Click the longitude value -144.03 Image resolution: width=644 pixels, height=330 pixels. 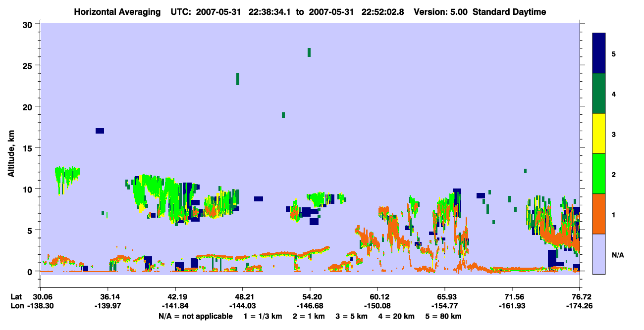pos(243,306)
